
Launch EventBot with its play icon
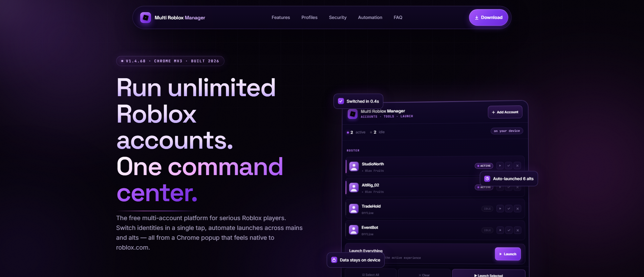click(x=500, y=230)
